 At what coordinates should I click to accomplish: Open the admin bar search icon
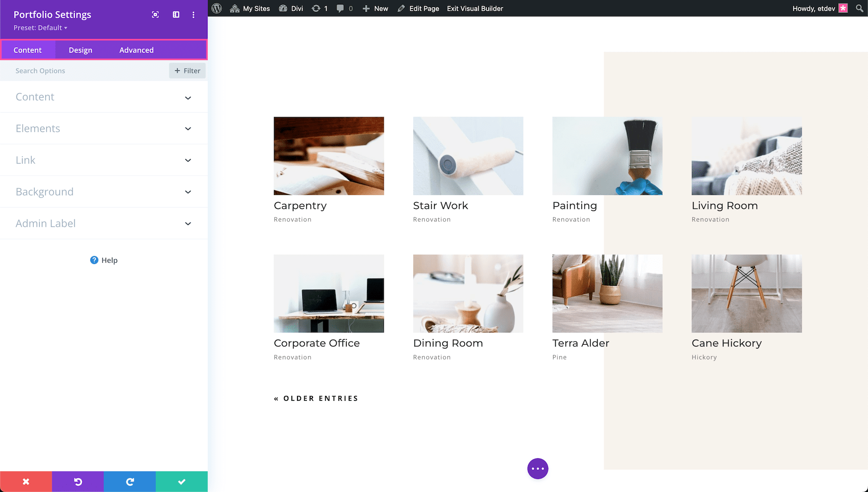coord(859,8)
